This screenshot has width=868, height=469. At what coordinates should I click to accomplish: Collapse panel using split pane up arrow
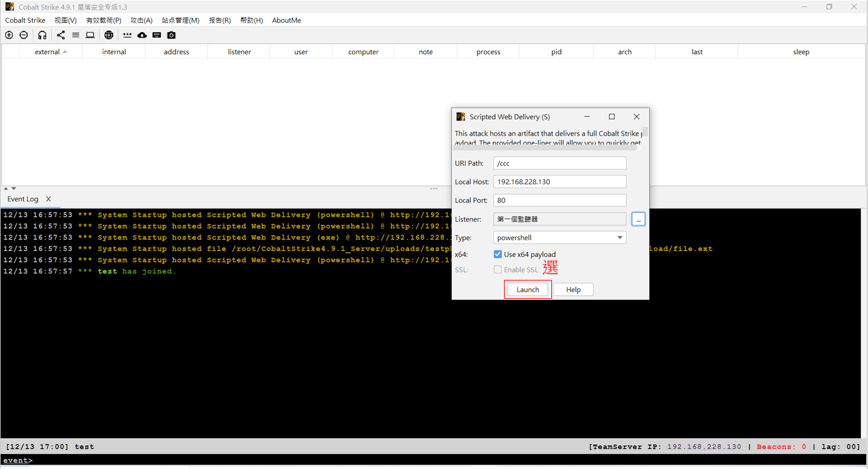(6, 188)
